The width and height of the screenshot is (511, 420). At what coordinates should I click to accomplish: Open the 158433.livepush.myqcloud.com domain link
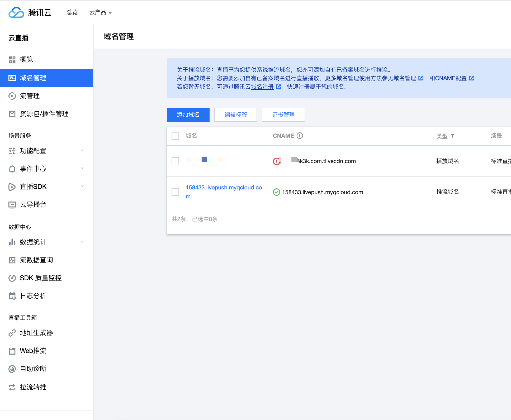coord(224,188)
